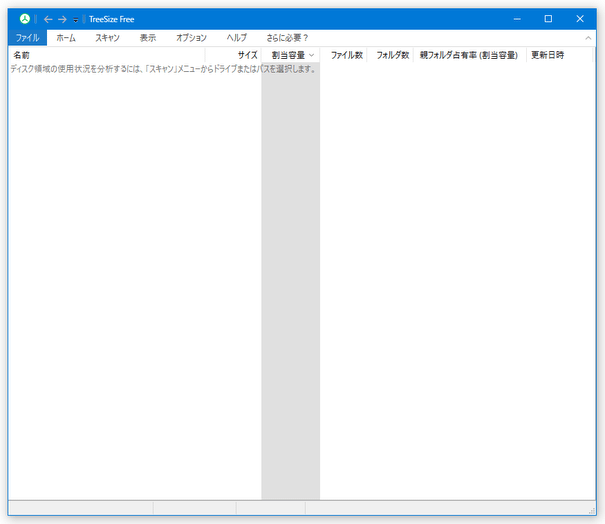Sort by 親フォルダ占有率 (割当容量) column
Screen dimensions: 605x524
pos(470,55)
